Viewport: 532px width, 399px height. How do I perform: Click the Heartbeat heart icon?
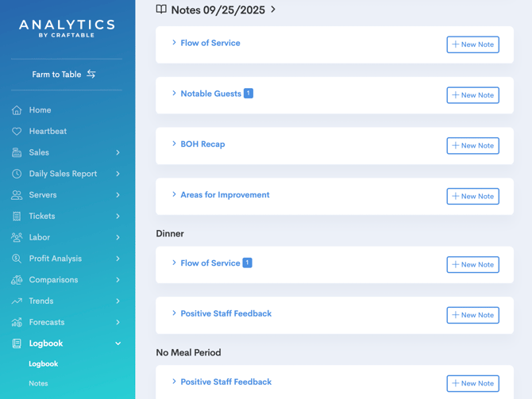pos(17,132)
